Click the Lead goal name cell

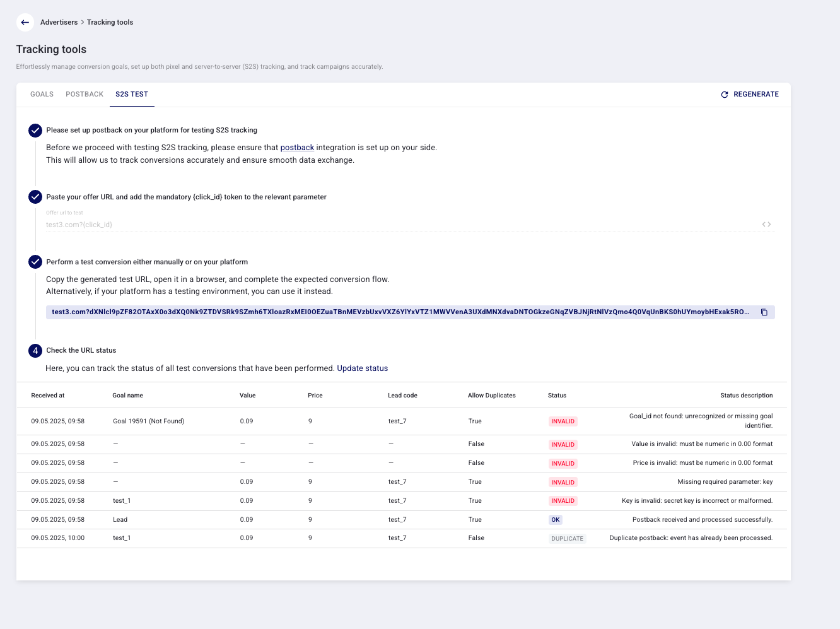[120, 520]
